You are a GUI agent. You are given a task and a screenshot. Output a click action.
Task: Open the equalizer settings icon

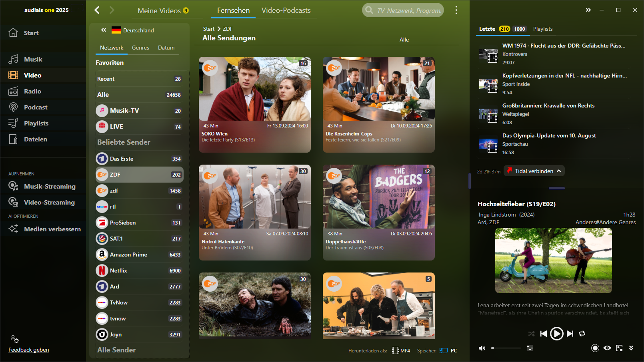click(x=530, y=348)
